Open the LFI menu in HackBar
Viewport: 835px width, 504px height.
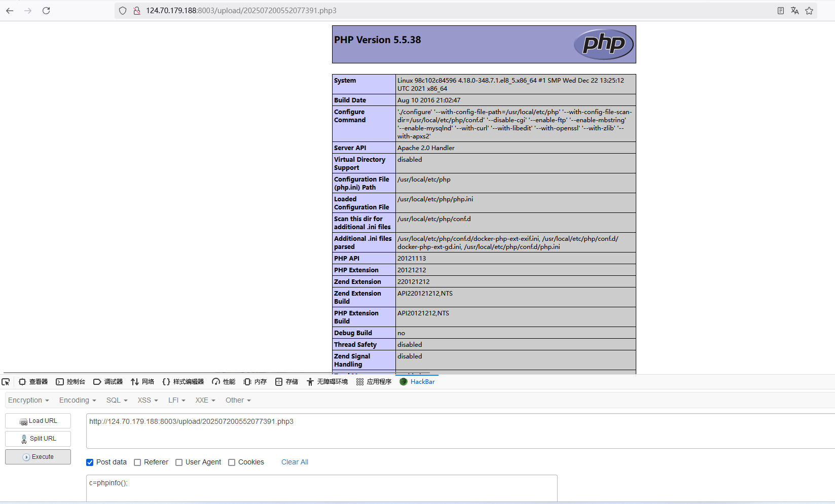pos(176,400)
